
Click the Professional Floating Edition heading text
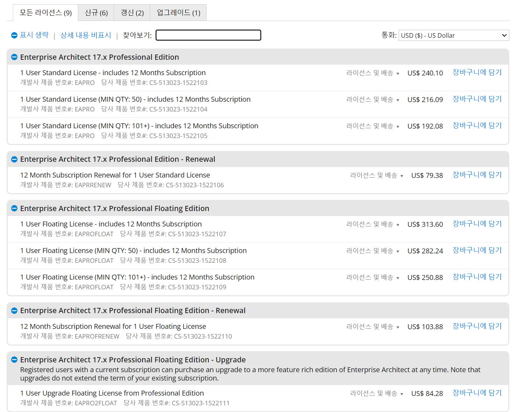pos(114,208)
